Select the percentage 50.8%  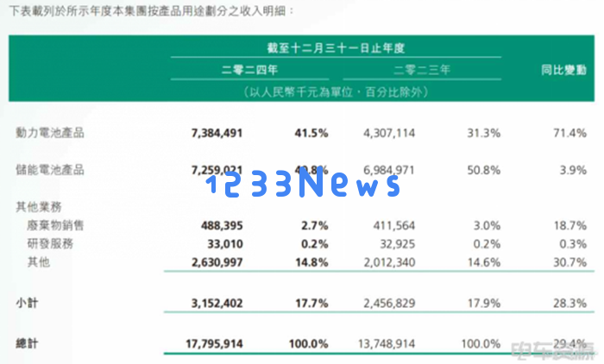(484, 170)
